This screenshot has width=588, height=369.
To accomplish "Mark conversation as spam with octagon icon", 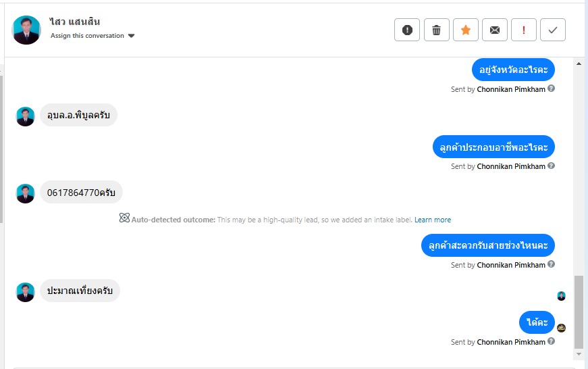I will (x=407, y=30).
